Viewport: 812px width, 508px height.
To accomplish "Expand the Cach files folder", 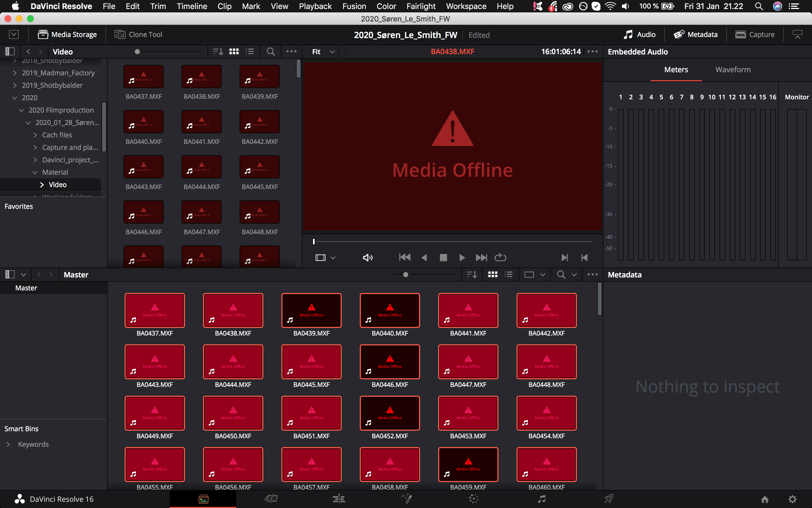I will click(35, 135).
